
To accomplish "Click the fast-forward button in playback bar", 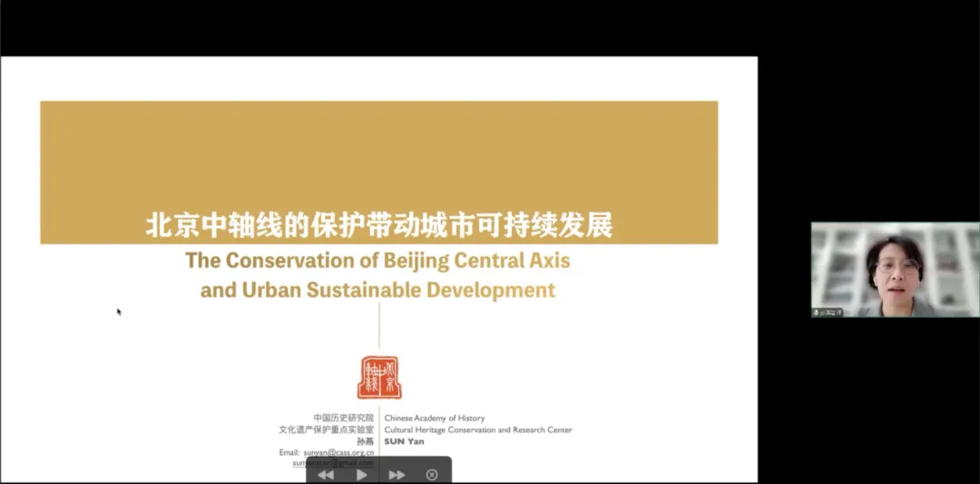I will pos(397,475).
